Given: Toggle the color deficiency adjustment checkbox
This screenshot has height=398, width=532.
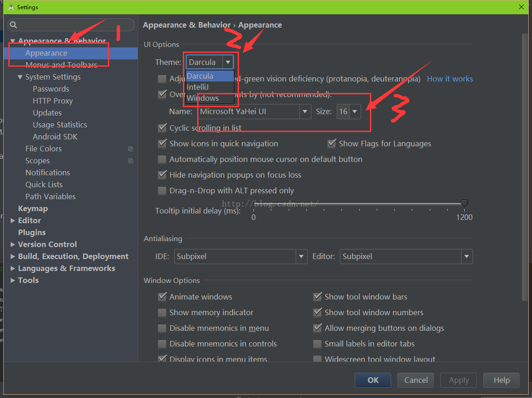Looking at the screenshot, I should (162, 79).
